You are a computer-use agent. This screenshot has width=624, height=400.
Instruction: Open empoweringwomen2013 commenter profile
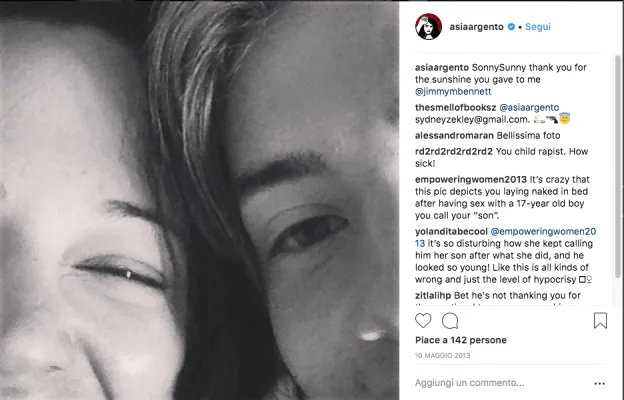pos(471,179)
